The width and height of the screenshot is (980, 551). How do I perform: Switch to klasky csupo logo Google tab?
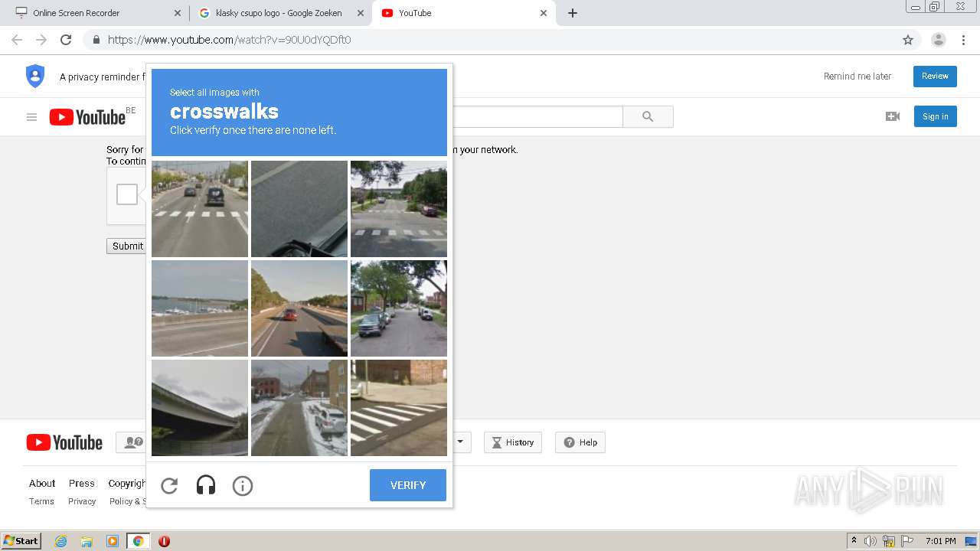[279, 13]
